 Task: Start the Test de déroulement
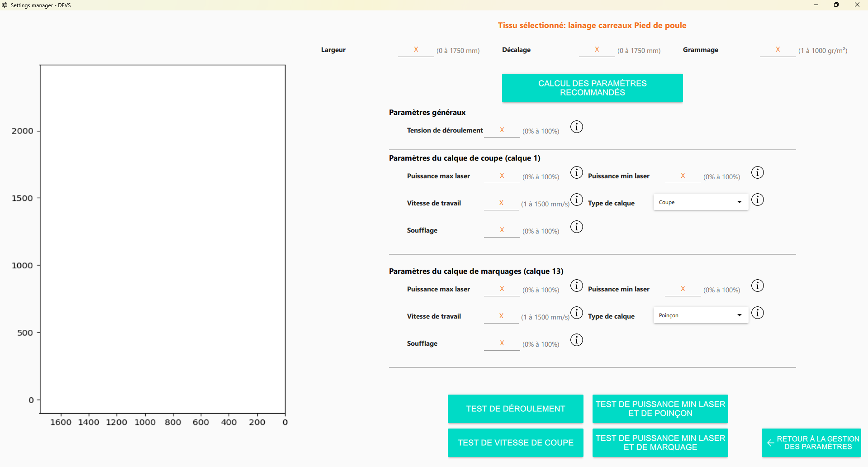(x=515, y=409)
